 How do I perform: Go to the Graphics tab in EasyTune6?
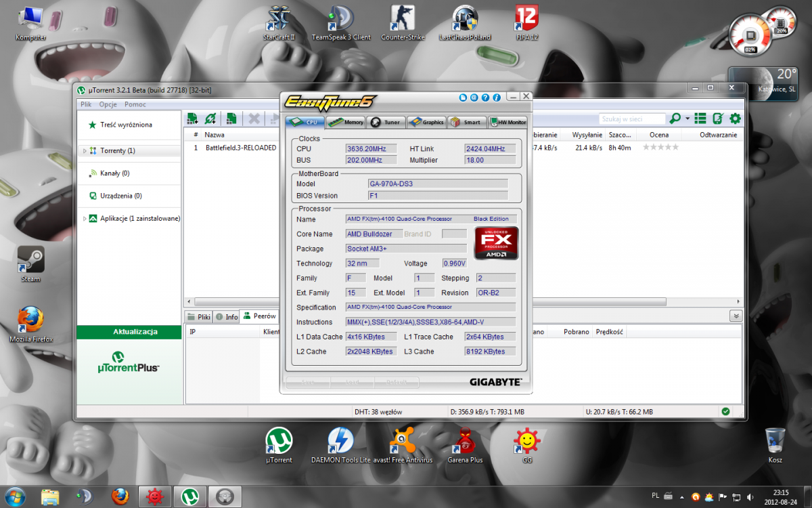426,122
